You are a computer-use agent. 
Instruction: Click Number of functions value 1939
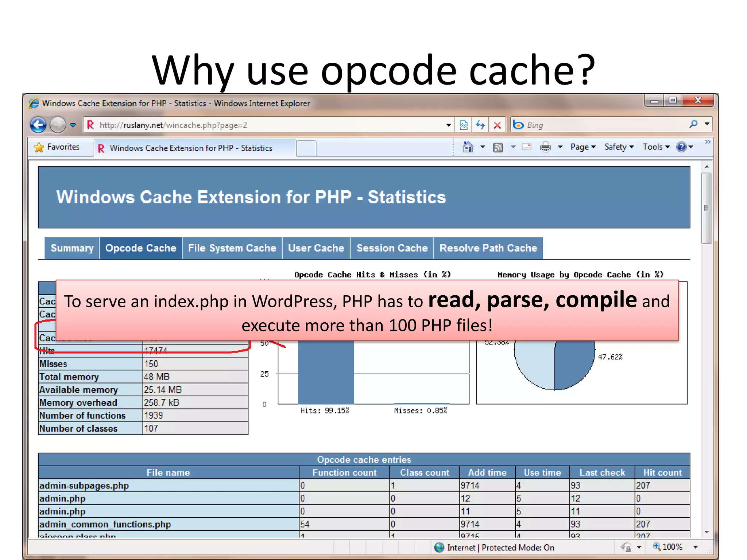[x=153, y=416]
